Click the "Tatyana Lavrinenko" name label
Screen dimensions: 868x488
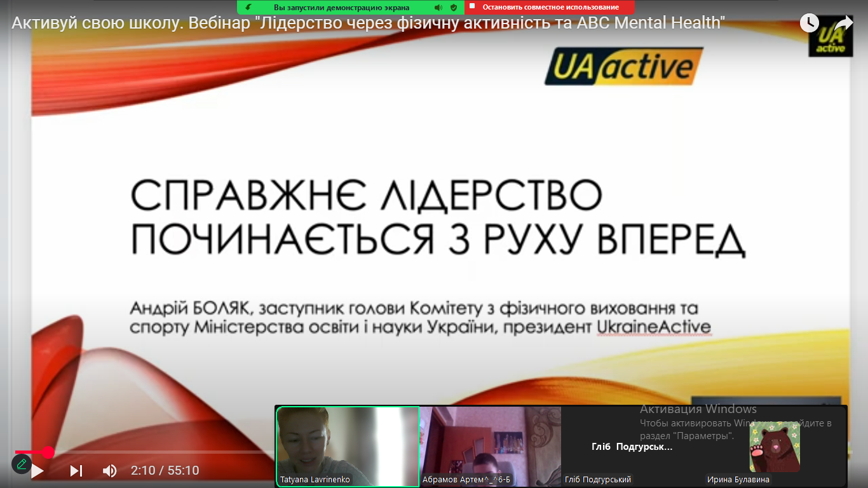(x=315, y=480)
